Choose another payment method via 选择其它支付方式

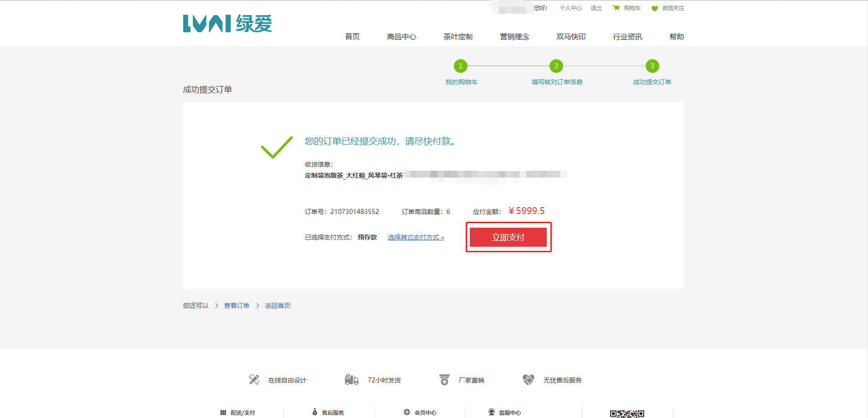click(x=416, y=237)
